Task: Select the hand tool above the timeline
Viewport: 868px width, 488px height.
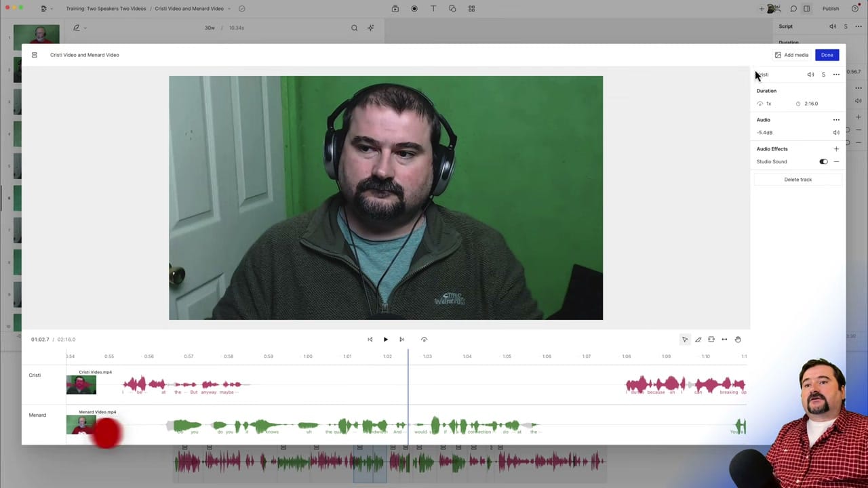Action: pos(738,340)
